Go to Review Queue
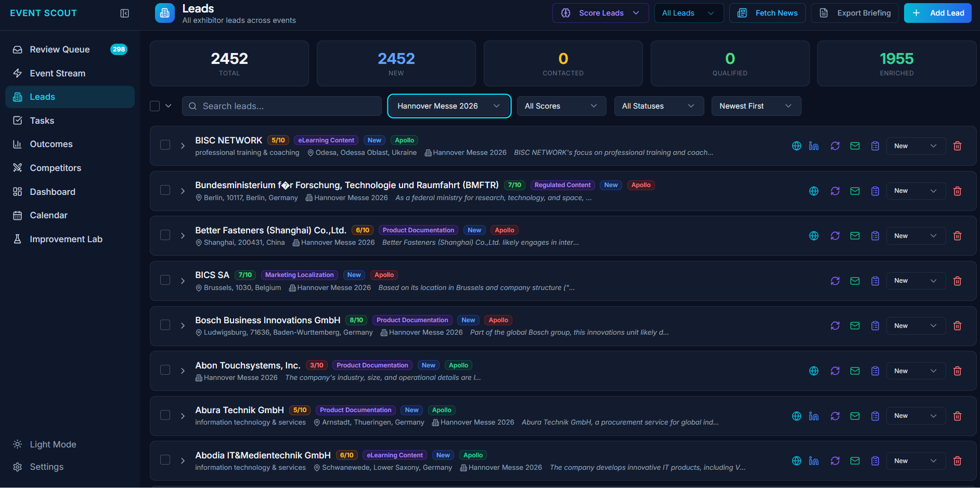Viewport: 980px width, 488px height. pos(70,49)
